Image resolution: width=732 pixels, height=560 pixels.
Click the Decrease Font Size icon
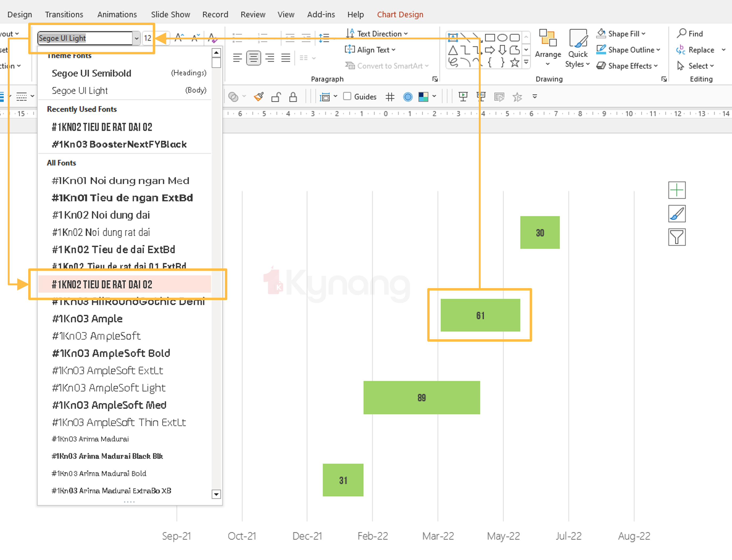pyautogui.click(x=196, y=38)
